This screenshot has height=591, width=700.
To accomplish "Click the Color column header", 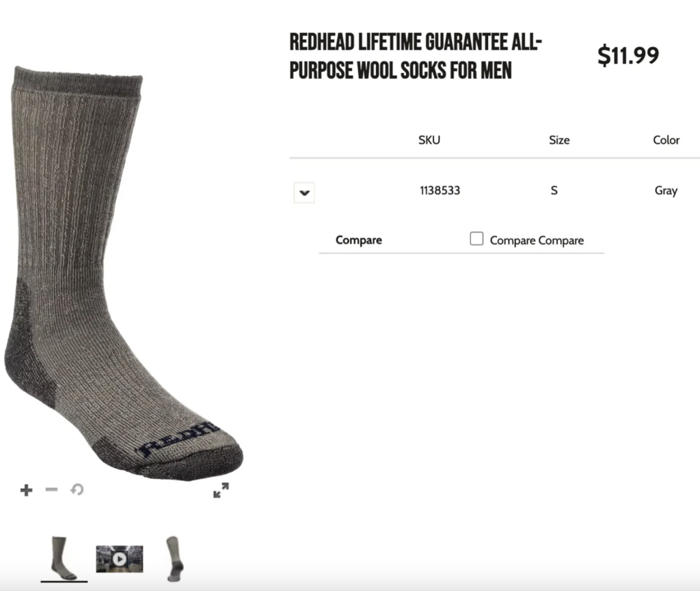I will 666,140.
